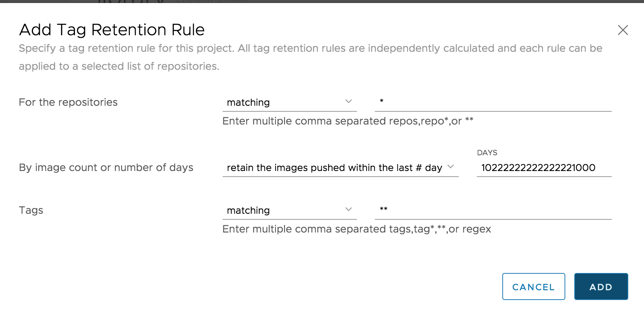Viewport: 644px width, 309px height.
Task: Click the For the repositories label
Action: 68,102
